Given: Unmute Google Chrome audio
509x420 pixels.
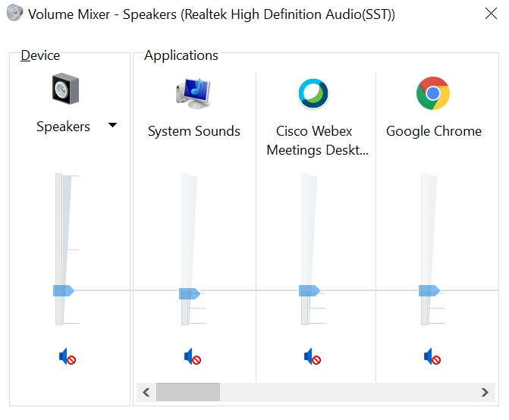Looking at the screenshot, I should pyautogui.click(x=432, y=356).
